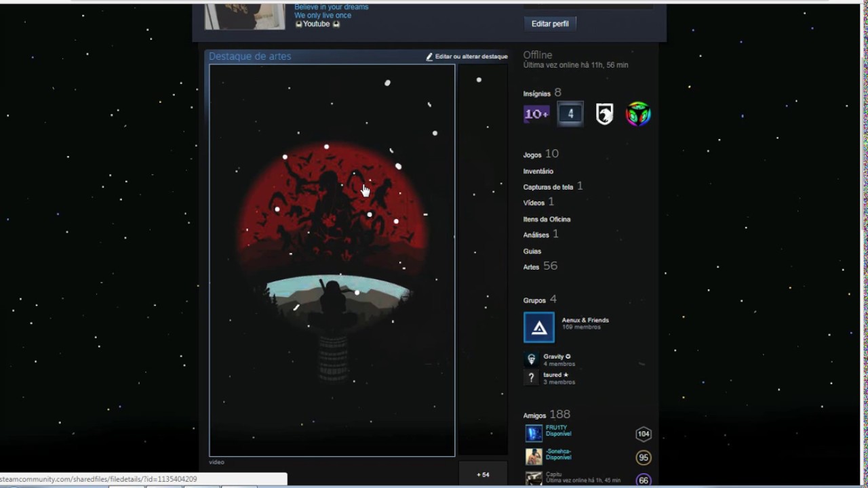Open FRU1TY friend profile name
The width and height of the screenshot is (868, 488).
[x=556, y=428]
